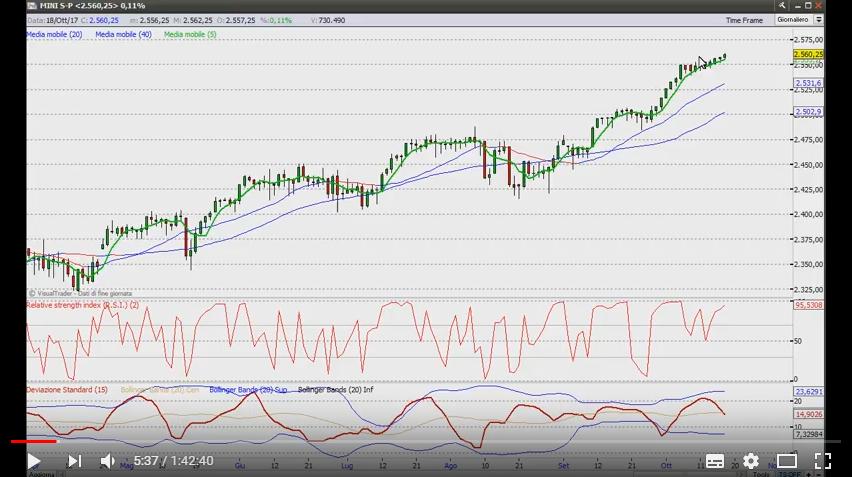Skip to the next video
The width and height of the screenshot is (852, 477).
click(x=74, y=461)
